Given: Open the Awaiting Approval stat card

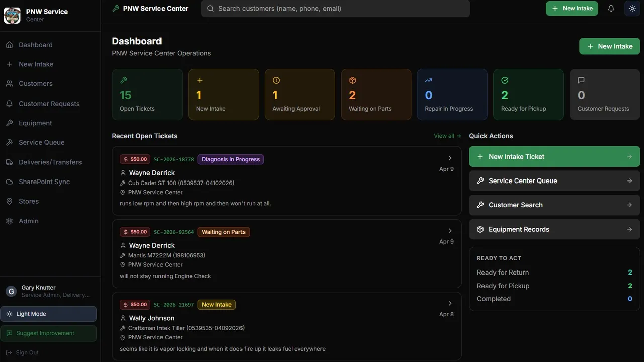Looking at the screenshot, I should [300, 95].
